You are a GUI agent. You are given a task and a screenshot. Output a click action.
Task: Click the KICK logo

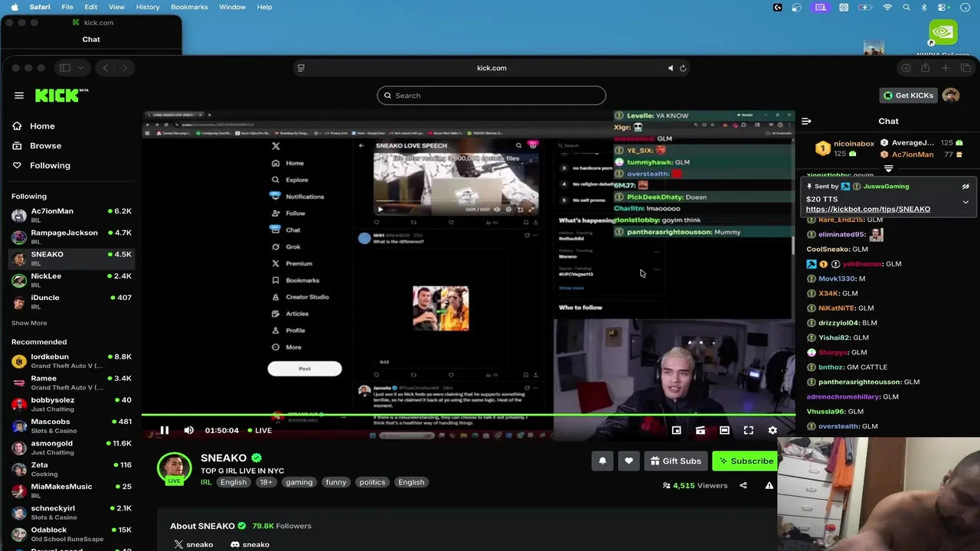(x=62, y=96)
